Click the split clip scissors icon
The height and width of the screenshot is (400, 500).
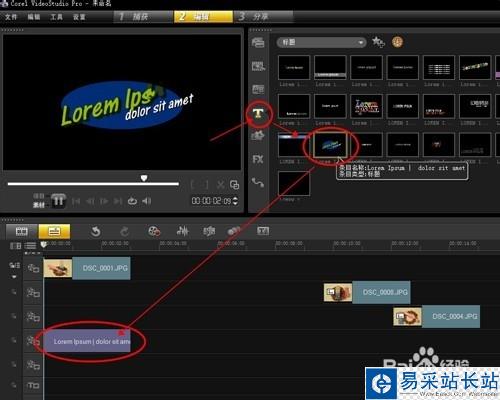tap(220, 185)
